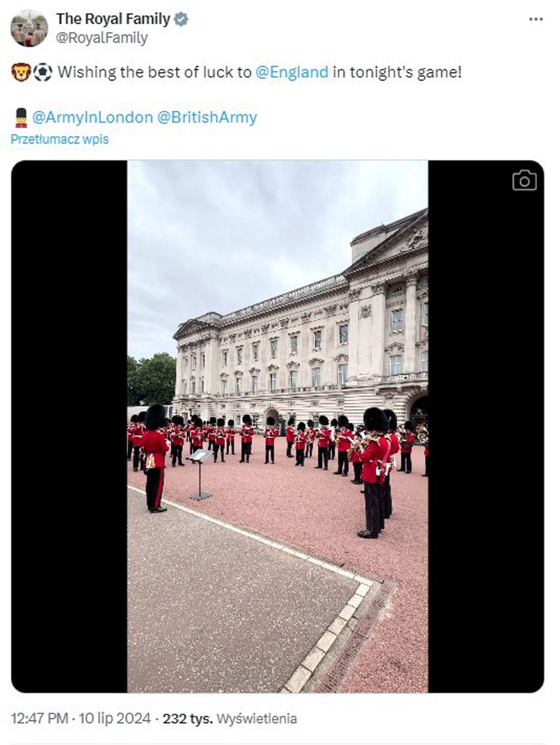Image resolution: width=560 pixels, height=745 pixels.
Task: Click the 10 lip 2024 date
Action: [115, 718]
